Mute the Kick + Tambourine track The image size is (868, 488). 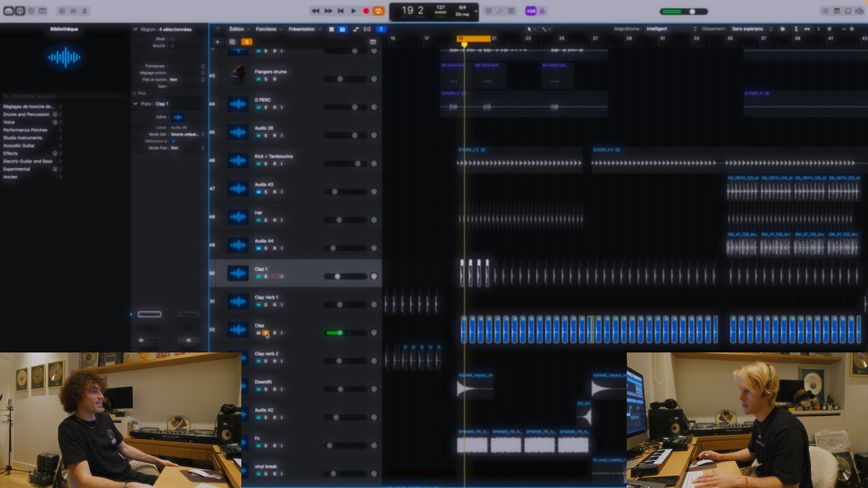(258, 163)
